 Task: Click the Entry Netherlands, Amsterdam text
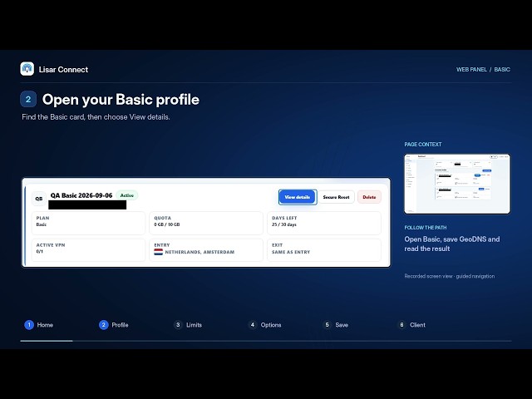(x=199, y=252)
